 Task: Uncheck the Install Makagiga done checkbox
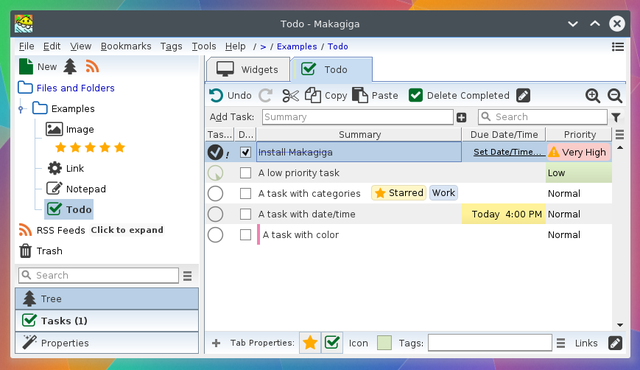pyautogui.click(x=245, y=152)
